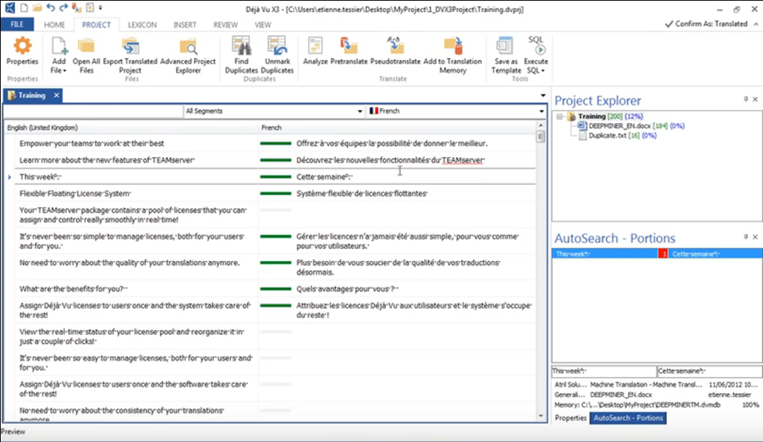The height and width of the screenshot is (442, 763).
Task: Pin the AutoSearch - Portions panel
Action: (745, 237)
